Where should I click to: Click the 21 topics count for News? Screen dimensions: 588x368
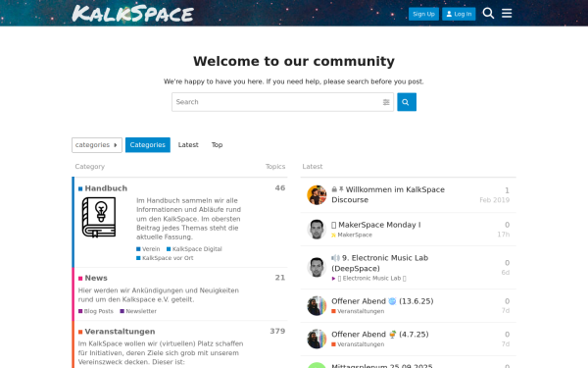click(280, 278)
